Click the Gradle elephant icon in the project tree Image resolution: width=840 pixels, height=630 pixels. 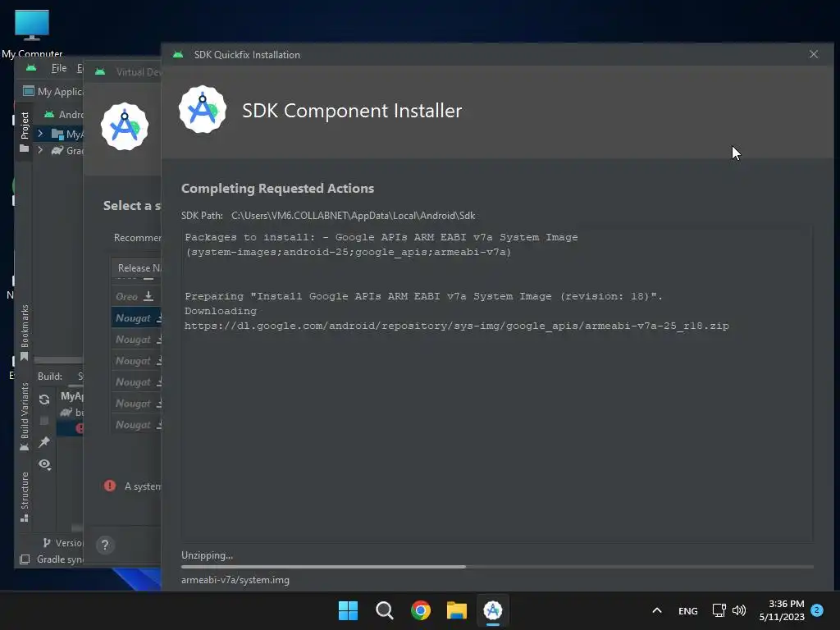(57, 151)
